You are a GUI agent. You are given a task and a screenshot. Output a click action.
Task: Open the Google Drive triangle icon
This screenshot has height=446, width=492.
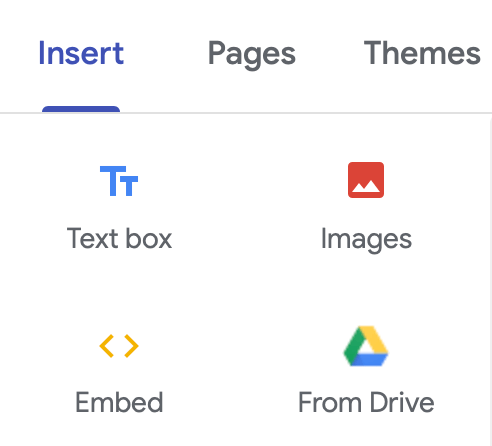click(366, 346)
